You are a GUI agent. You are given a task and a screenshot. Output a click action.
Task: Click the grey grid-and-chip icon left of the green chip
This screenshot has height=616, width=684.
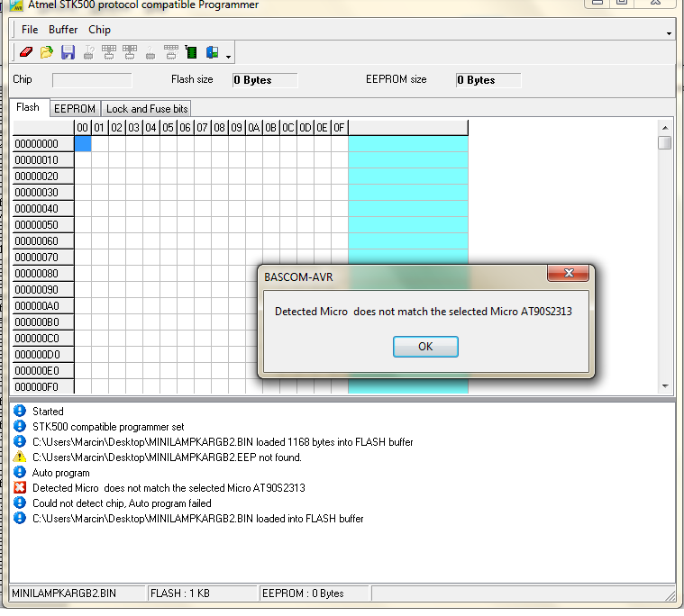point(171,52)
